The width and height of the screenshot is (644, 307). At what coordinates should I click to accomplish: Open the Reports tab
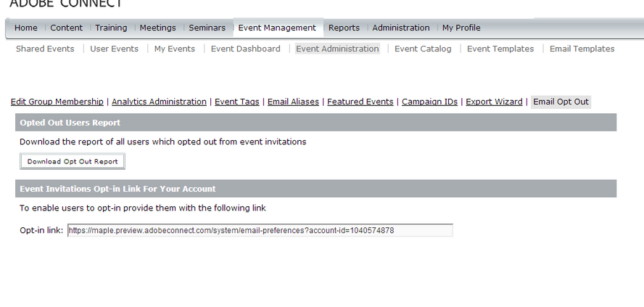344,28
